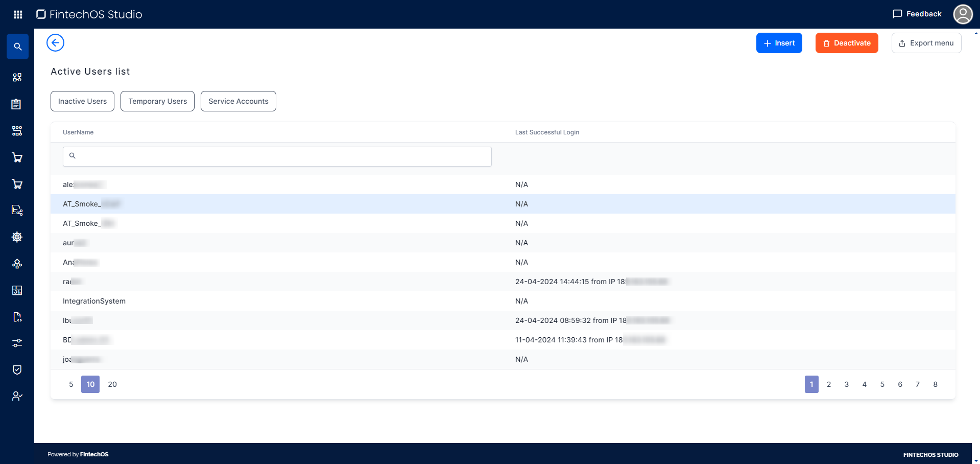The image size is (980, 464).
Task: Click the dashboard chart icon in the sidebar
Action: coord(17,290)
